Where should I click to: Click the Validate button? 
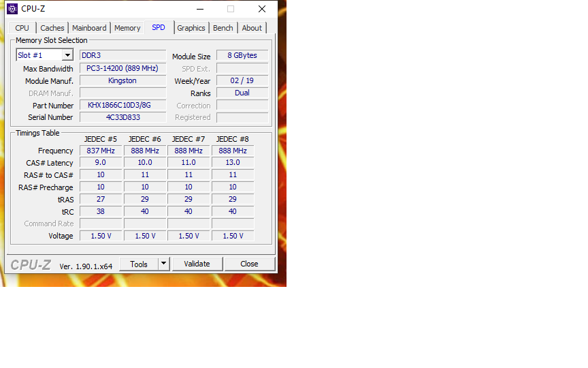[197, 264]
